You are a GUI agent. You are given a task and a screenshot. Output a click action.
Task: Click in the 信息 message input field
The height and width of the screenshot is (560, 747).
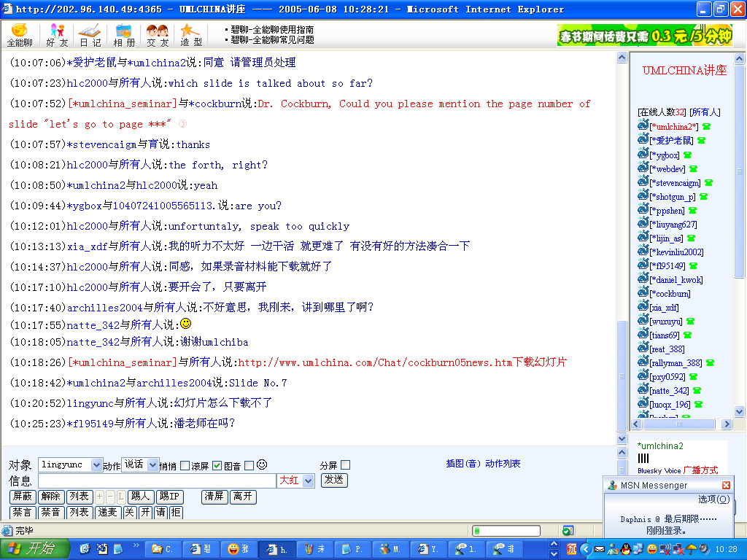[x=158, y=481]
